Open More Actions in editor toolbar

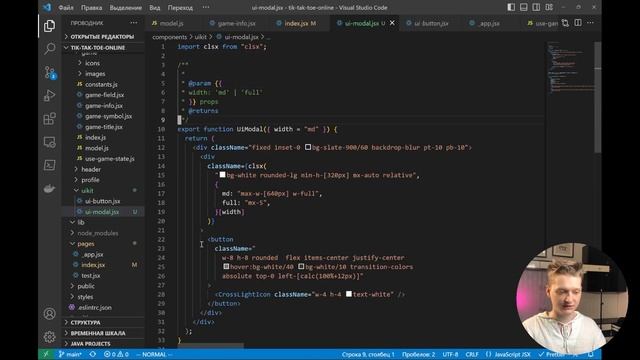[591, 23]
